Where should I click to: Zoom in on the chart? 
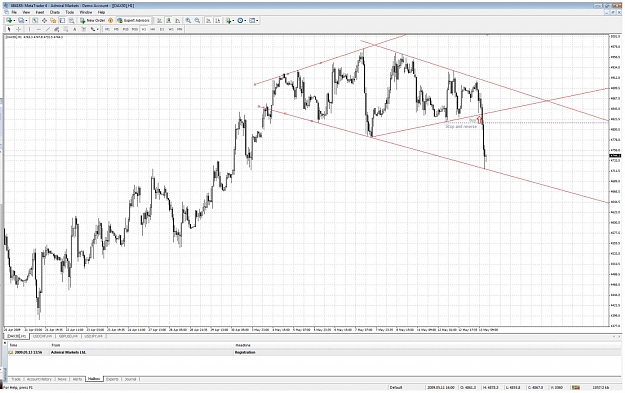188,20
